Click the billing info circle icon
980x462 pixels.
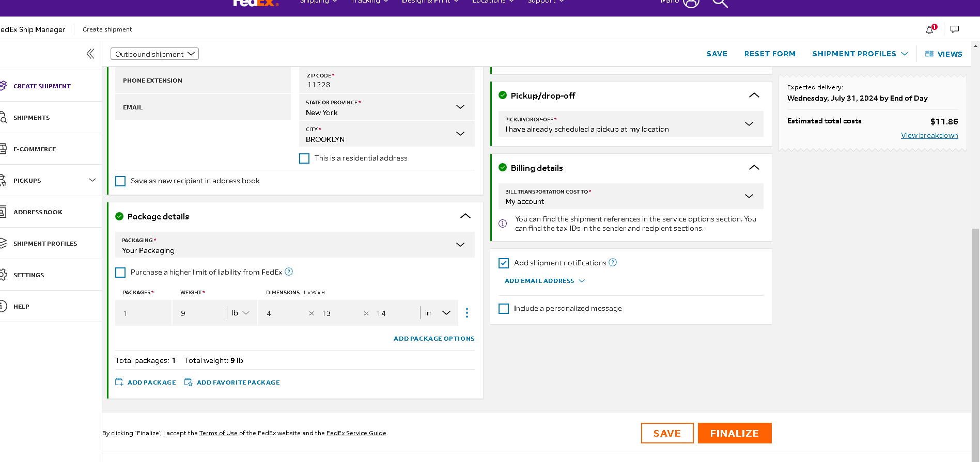(503, 224)
